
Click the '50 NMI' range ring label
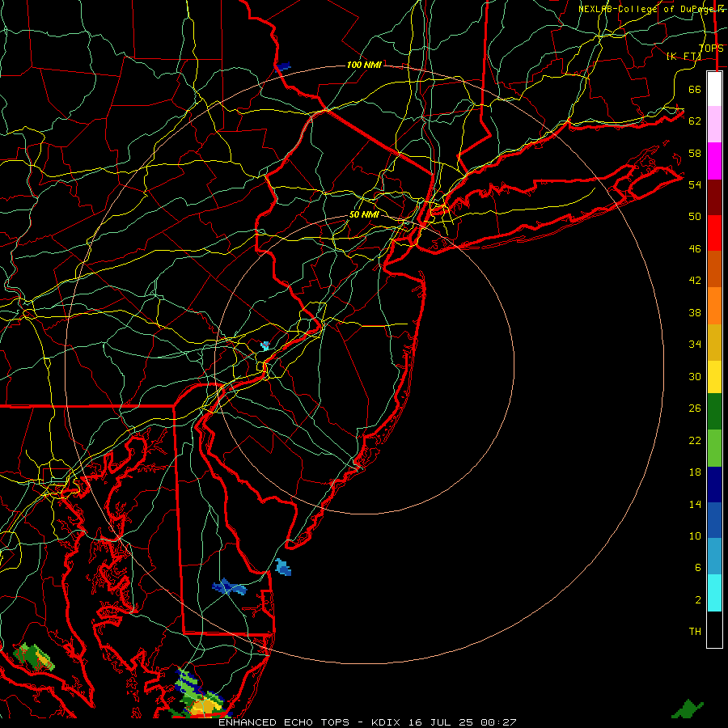point(364,214)
